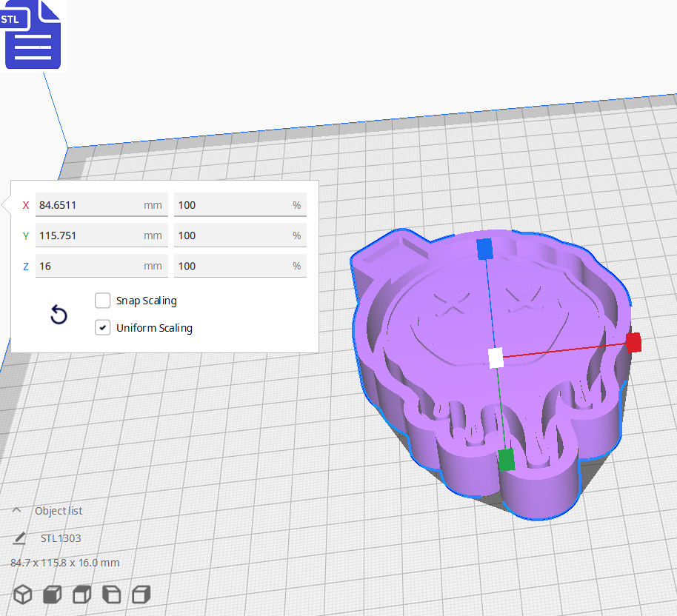The height and width of the screenshot is (616, 677).
Task: Switch to top view
Action: [x=81, y=594]
